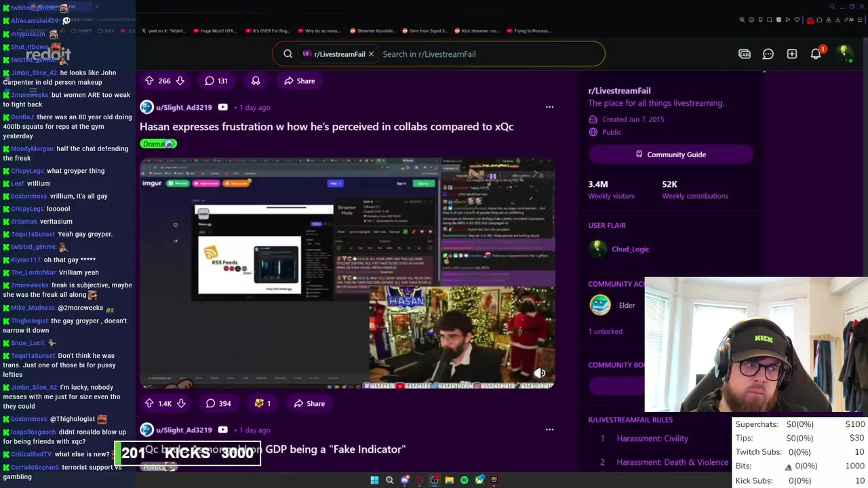Downvote the Hasan post with 1.4K votes

pos(181,403)
